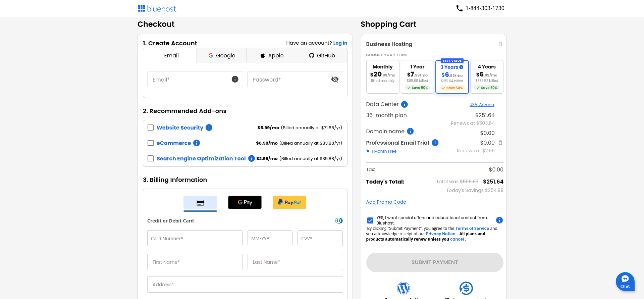644x299 pixels.
Task: Remove Professional Email Trial via trash icon
Action: pyautogui.click(x=500, y=143)
